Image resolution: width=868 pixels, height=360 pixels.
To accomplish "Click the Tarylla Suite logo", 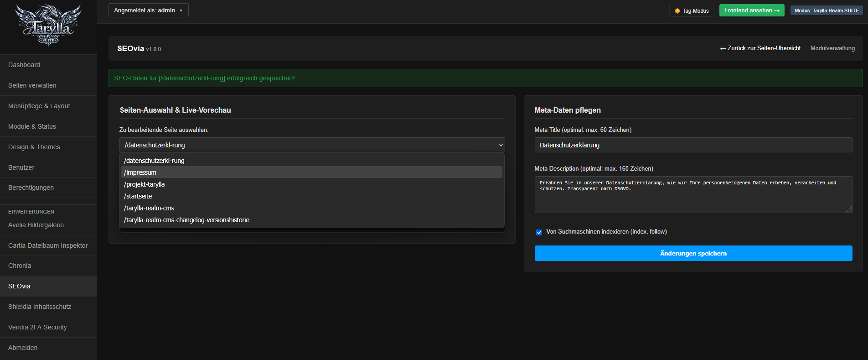I will [x=48, y=25].
